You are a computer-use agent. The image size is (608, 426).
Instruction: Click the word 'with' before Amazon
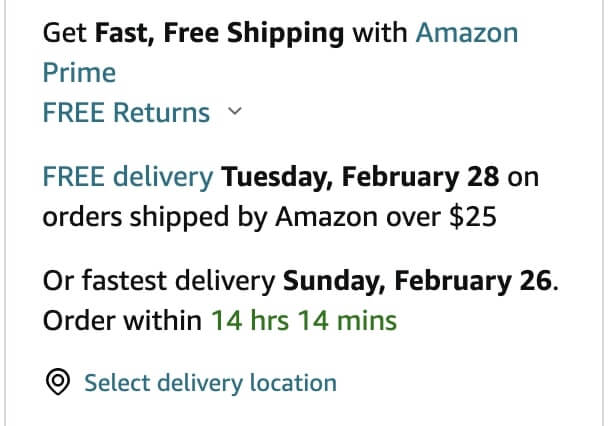[x=380, y=33]
